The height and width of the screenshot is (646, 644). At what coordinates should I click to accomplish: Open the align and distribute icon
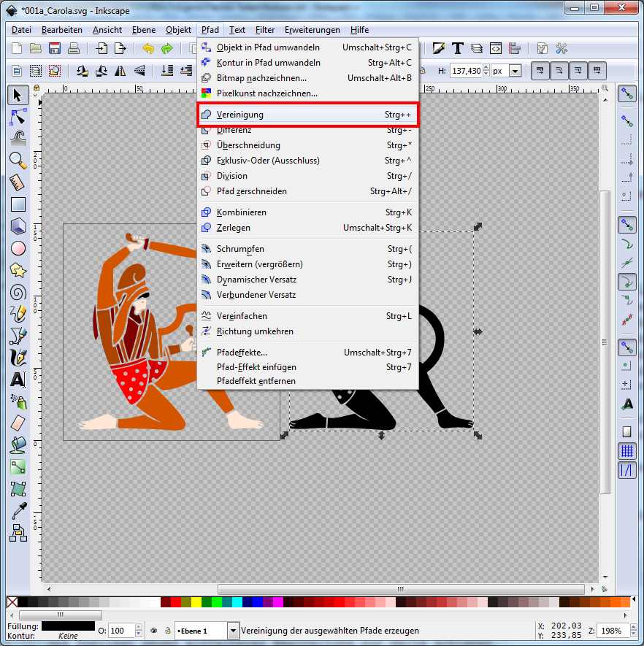click(515, 48)
